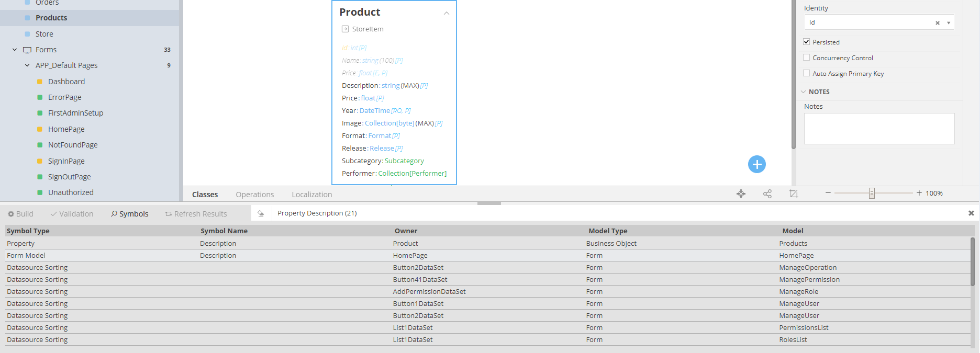Screen dimensions: 980x353
Task: Click the Refresh Results arrows icon
Action: click(169, 214)
